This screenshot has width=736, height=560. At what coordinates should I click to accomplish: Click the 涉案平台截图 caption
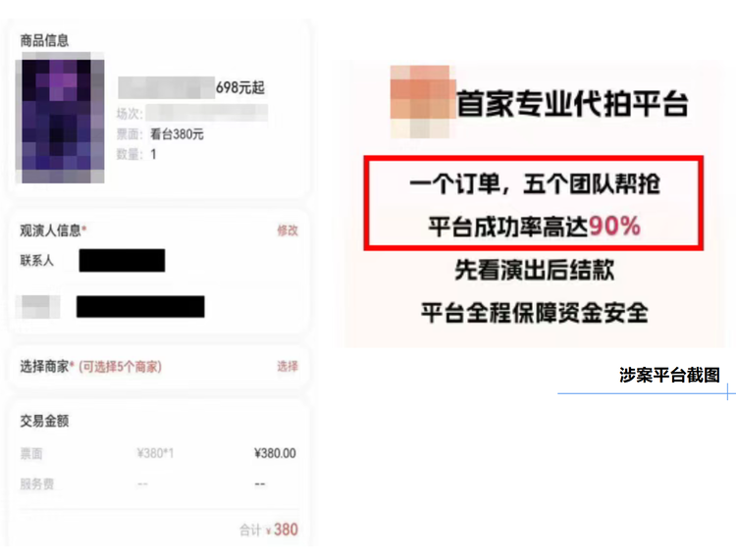click(669, 376)
